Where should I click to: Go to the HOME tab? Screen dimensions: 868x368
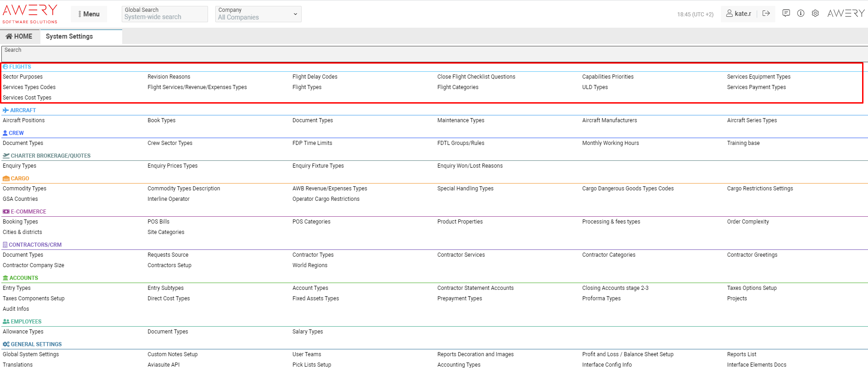pyautogui.click(x=20, y=36)
